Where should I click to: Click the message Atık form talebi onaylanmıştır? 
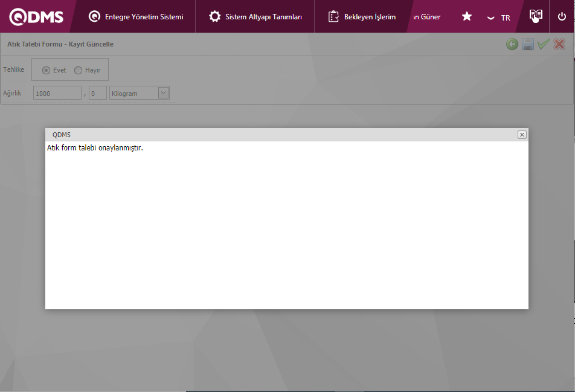[x=95, y=148]
